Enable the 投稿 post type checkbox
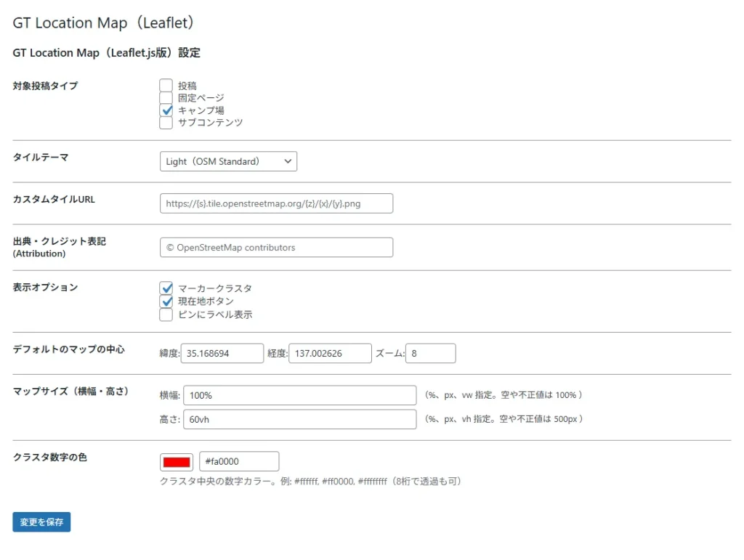Viewport: 744px width, 560px height. tap(166, 86)
